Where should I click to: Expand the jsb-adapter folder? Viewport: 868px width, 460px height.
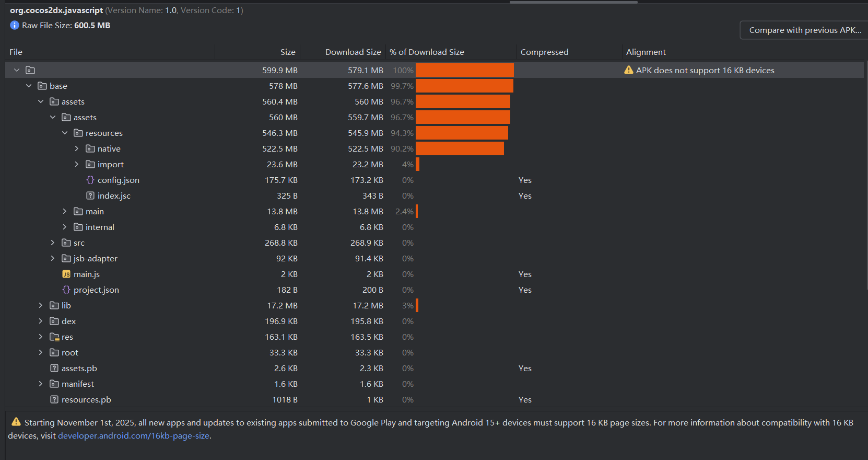[53, 258]
